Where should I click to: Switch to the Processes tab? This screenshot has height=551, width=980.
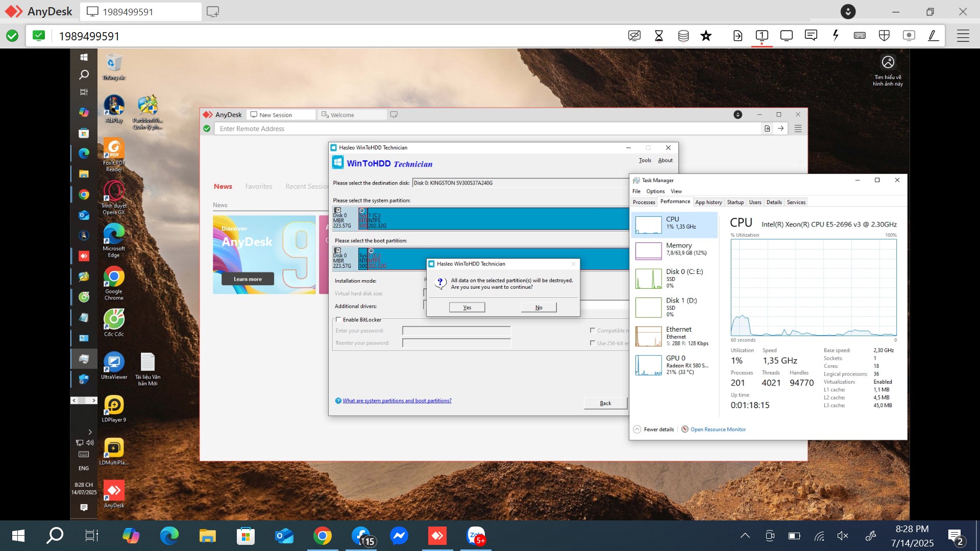point(644,203)
